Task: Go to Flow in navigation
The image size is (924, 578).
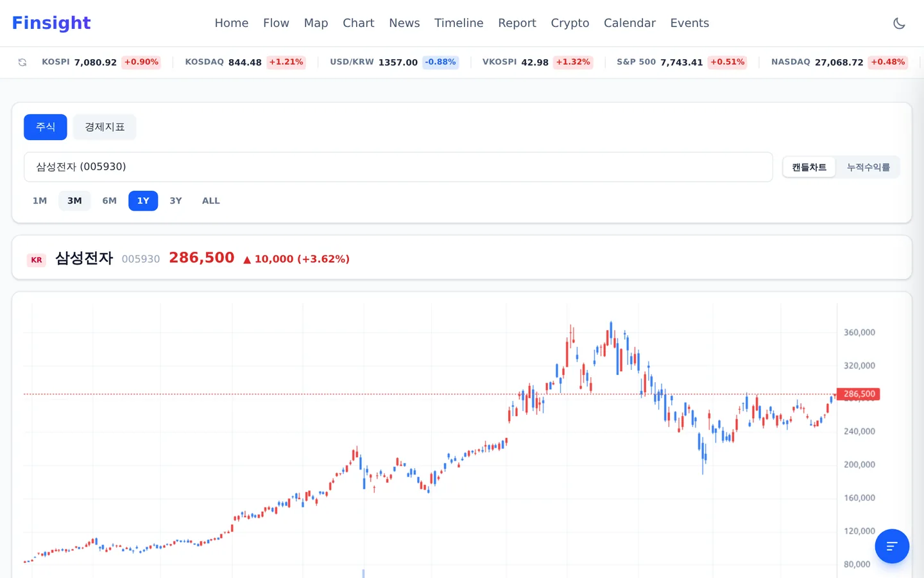Action: point(276,23)
